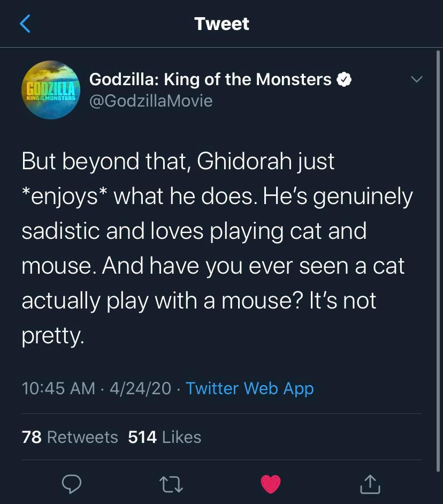Open the Godzilla: King of the Monsters profile name
The image size is (443, 504).
click(209, 79)
